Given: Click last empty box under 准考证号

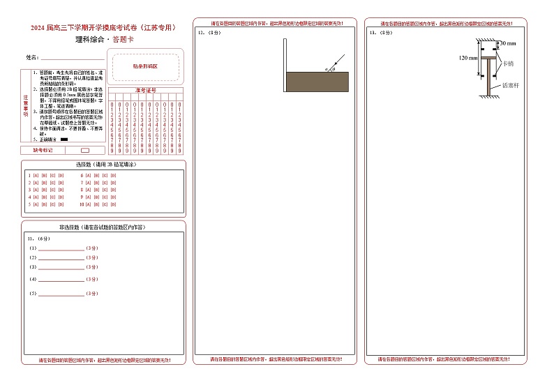Looking at the screenshot, I should [179, 97].
